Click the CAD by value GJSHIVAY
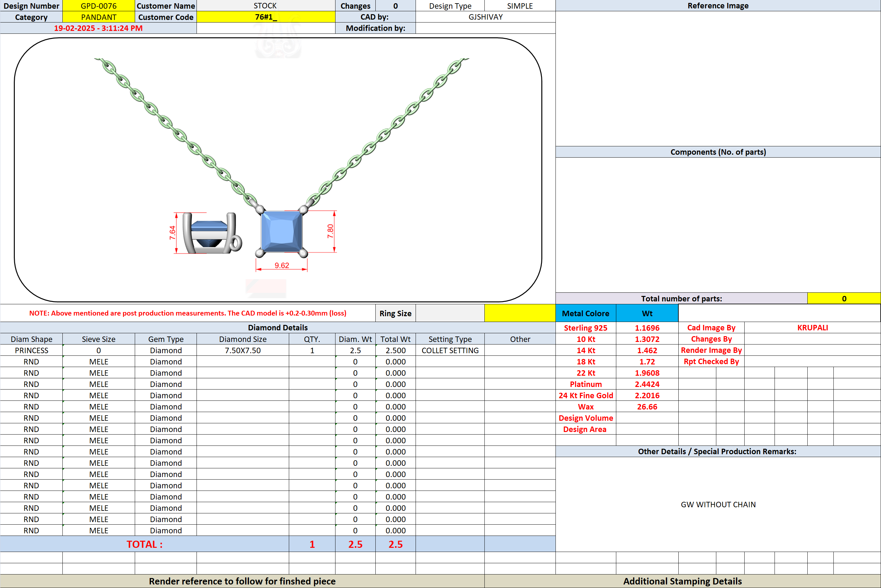This screenshot has width=881, height=588. [x=485, y=17]
